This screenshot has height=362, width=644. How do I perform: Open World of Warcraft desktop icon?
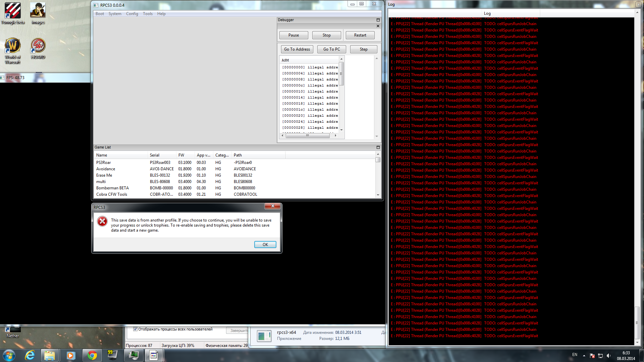point(13,46)
